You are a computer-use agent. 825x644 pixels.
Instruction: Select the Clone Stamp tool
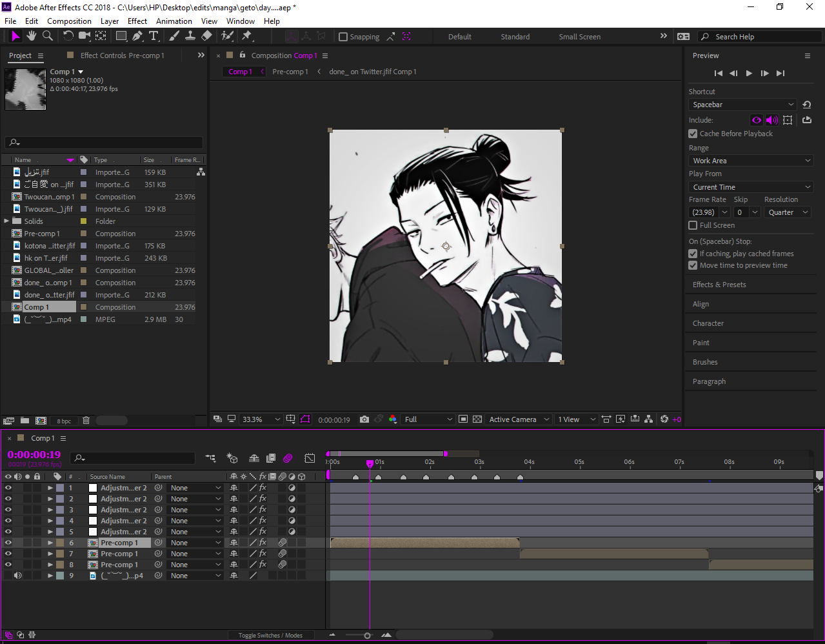tap(190, 36)
